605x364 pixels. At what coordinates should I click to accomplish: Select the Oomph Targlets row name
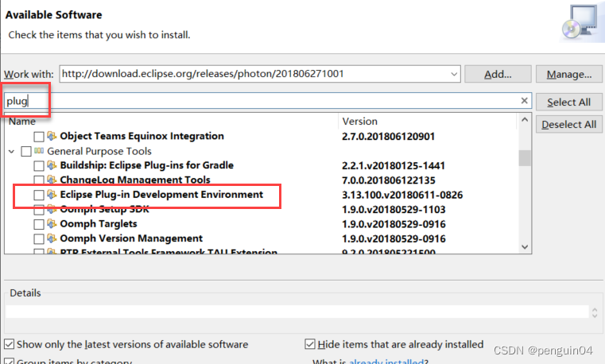pos(99,223)
